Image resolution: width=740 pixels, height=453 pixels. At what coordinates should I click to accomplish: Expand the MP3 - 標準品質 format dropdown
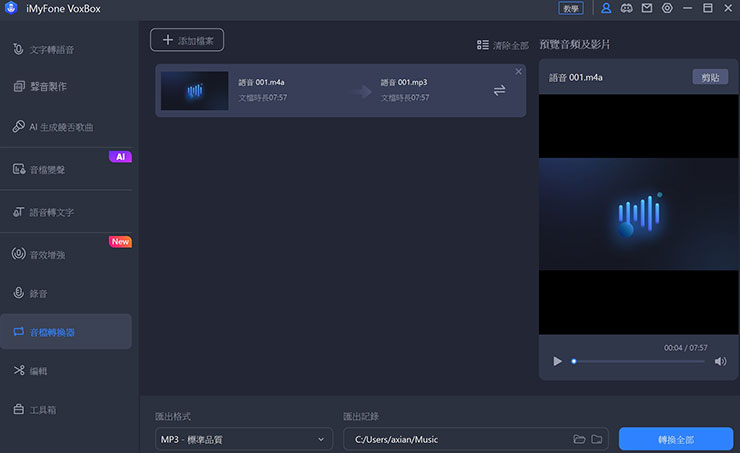point(244,439)
